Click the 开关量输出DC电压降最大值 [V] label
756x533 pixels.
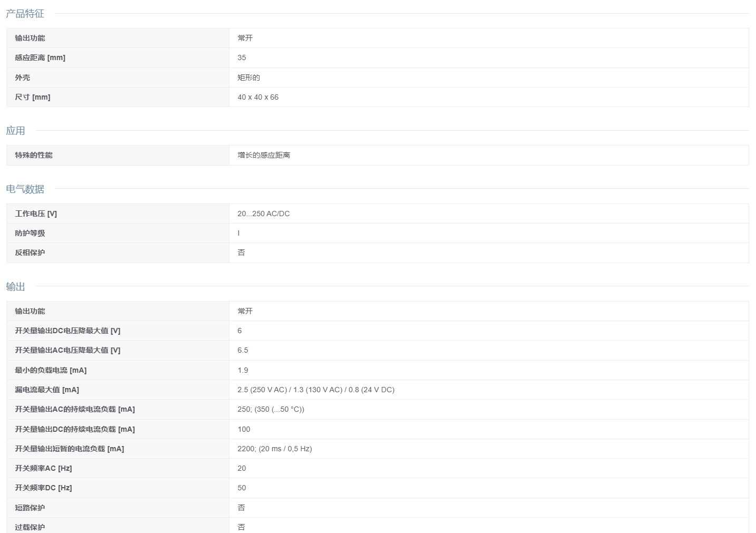click(x=68, y=331)
